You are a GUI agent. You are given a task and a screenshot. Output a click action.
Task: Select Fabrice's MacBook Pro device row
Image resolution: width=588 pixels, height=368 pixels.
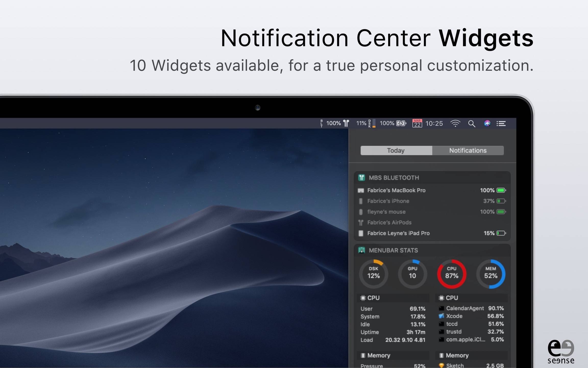(396, 190)
